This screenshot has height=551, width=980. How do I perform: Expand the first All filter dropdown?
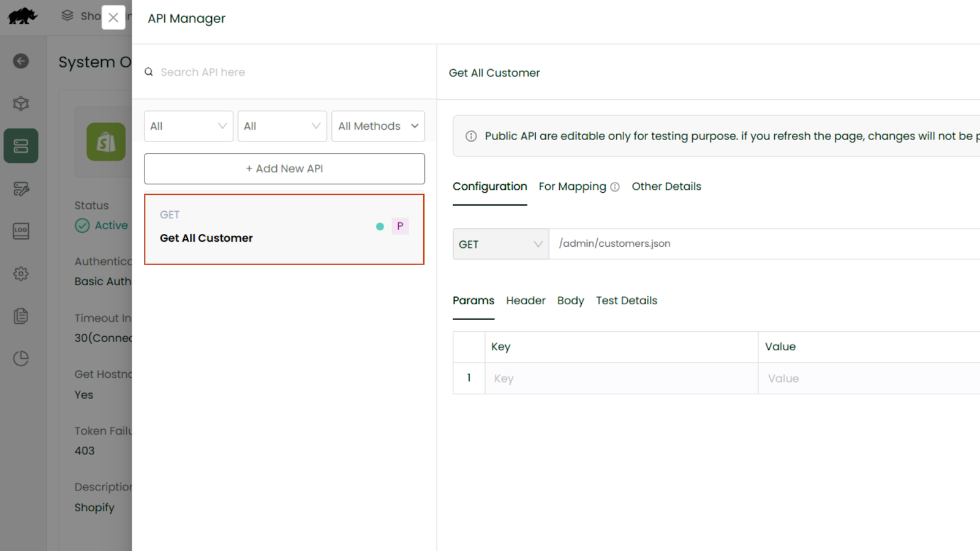tap(188, 126)
